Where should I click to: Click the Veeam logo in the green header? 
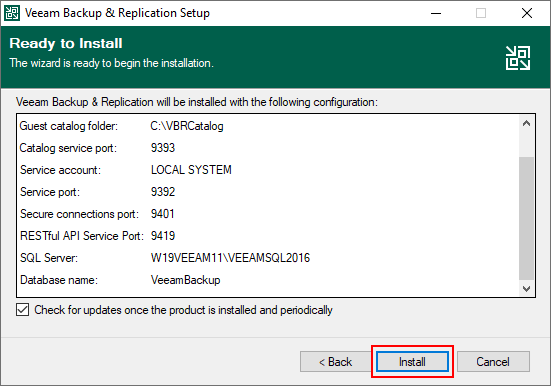(x=518, y=58)
